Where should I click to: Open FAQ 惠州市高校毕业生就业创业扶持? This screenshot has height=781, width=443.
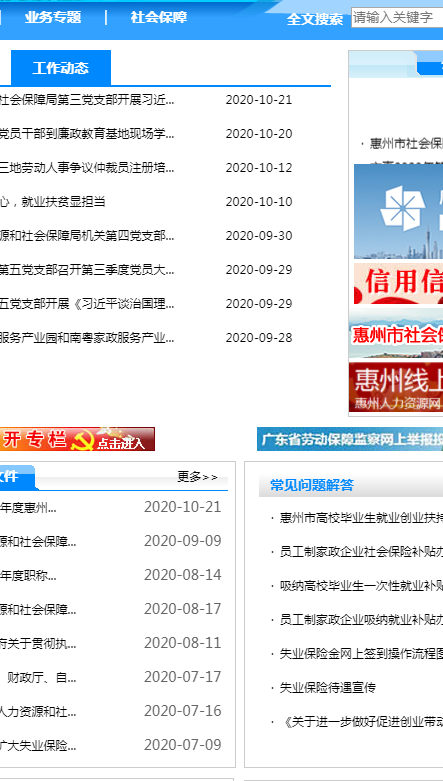click(x=361, y=518)
